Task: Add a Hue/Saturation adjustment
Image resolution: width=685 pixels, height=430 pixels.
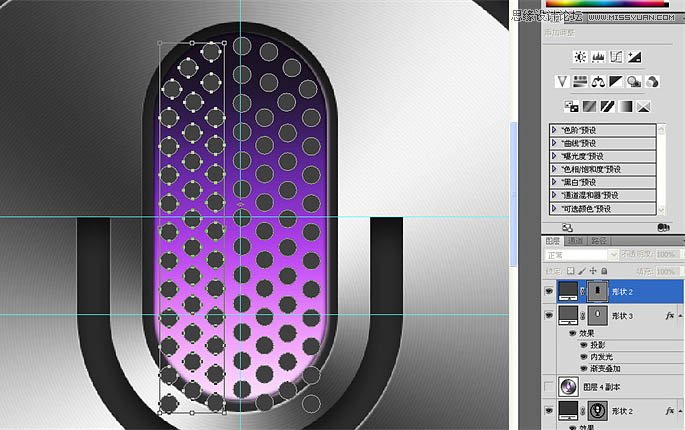Action: click(580, 81)
